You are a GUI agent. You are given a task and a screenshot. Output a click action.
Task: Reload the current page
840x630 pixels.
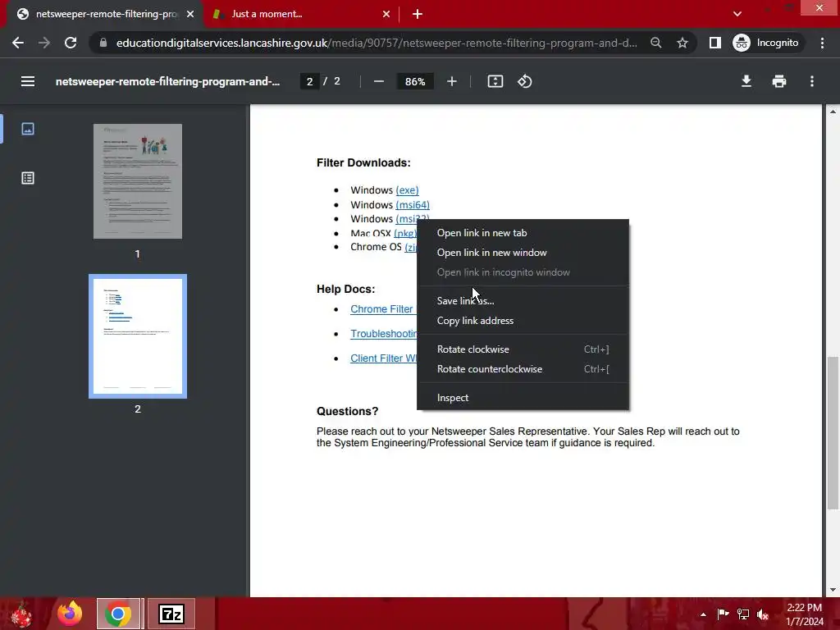point(71,43)
